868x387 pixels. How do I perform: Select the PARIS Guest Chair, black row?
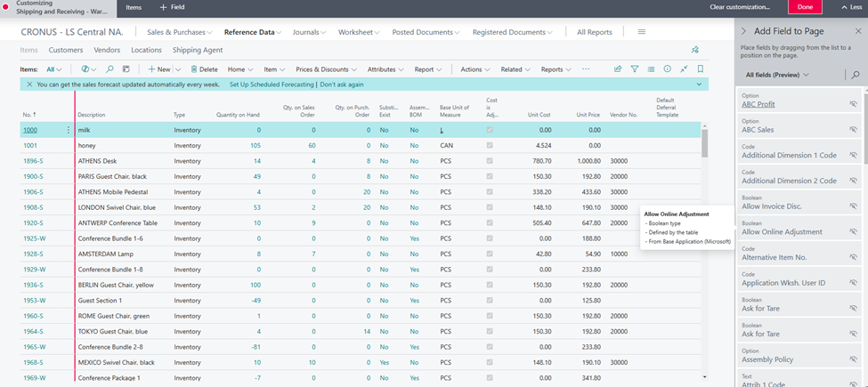[x=112, y=176]
